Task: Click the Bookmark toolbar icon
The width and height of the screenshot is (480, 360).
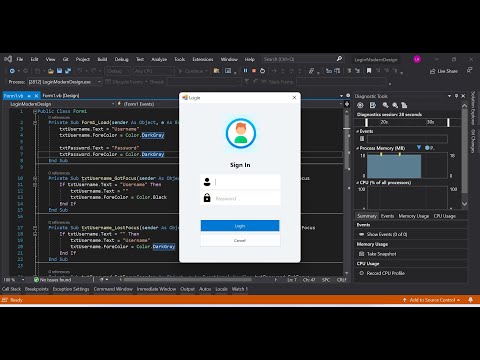Action: 369,71
